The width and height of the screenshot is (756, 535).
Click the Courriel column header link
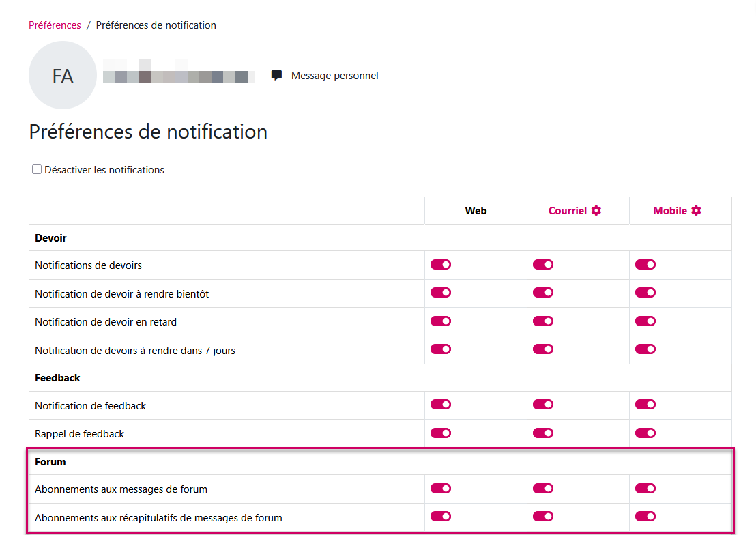click(568, 211)
